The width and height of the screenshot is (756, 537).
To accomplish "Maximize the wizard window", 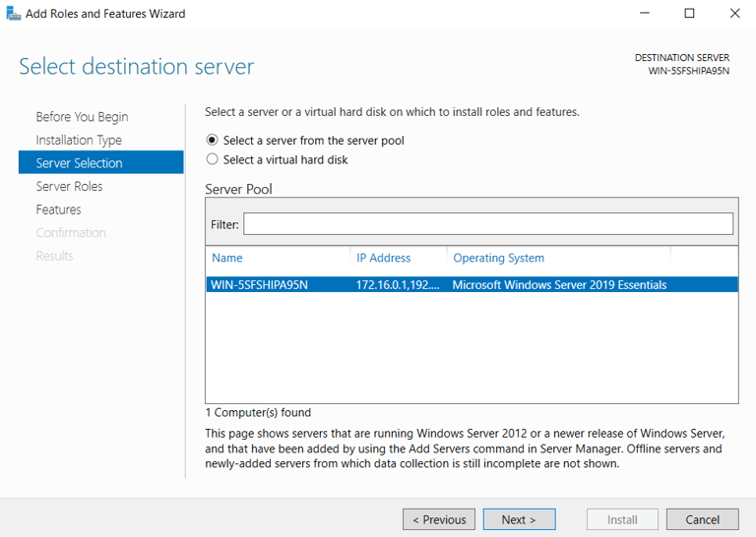I will pos(689,14).
